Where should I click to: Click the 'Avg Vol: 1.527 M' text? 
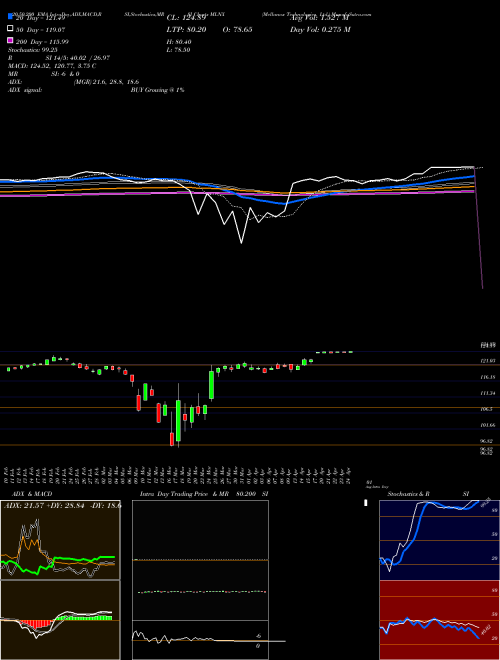pos(319,18)
